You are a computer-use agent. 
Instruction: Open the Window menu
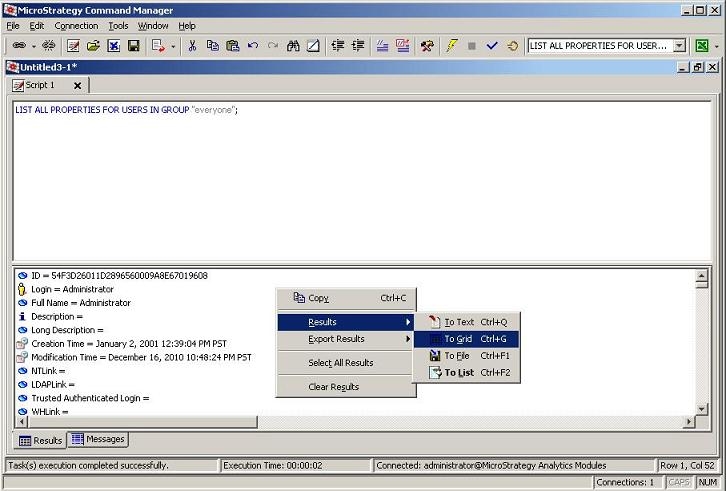(153, 26)
